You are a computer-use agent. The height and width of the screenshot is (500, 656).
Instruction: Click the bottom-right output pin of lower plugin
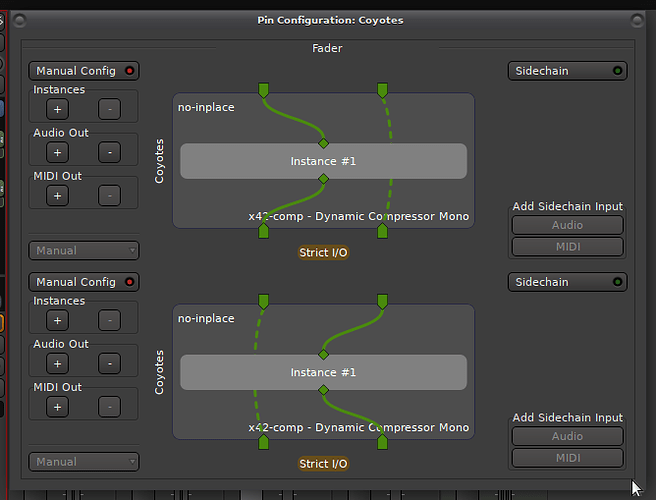click(381, 442)
